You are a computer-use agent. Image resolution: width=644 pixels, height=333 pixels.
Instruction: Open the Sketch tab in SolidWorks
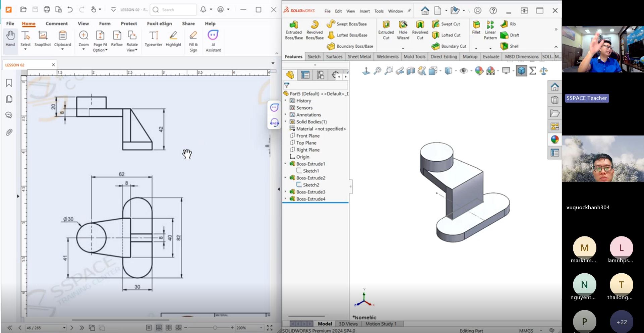tap(314, 57)
